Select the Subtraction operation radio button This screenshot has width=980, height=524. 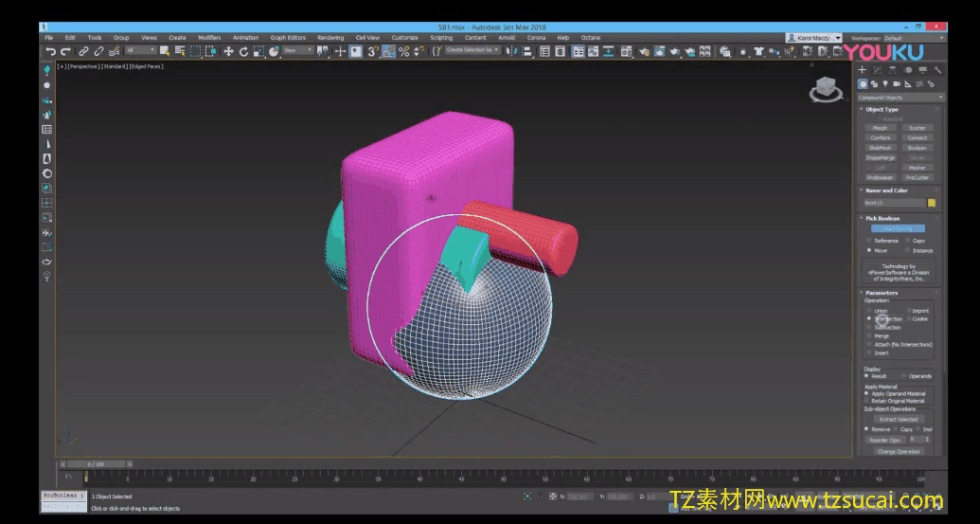[x=868, y=328]
